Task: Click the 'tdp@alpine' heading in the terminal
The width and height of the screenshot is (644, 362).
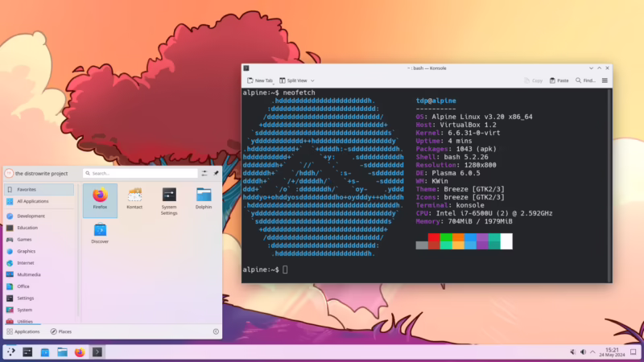Action: coord(436,101)
